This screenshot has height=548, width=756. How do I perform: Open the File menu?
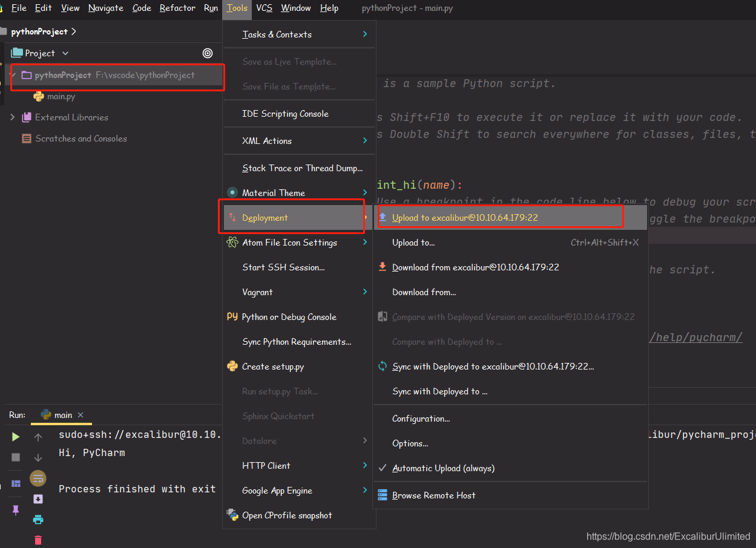click(19, 8)
